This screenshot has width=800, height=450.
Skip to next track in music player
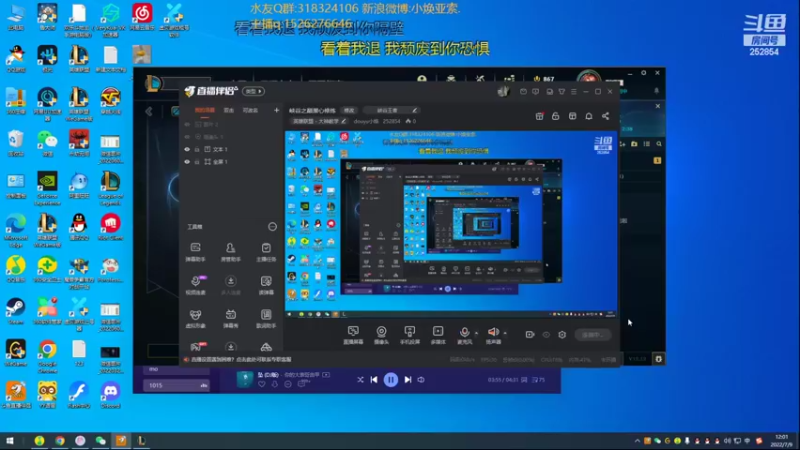click(408, 380)
